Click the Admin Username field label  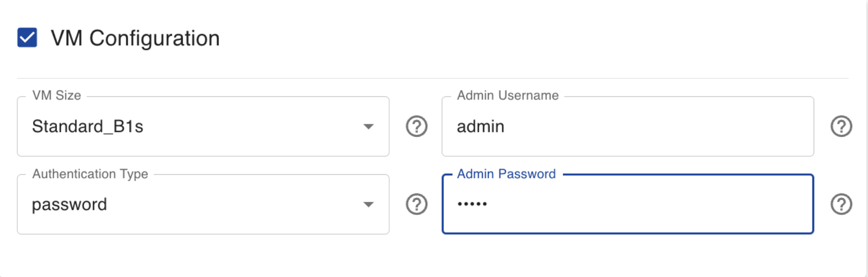click(507, 96)
